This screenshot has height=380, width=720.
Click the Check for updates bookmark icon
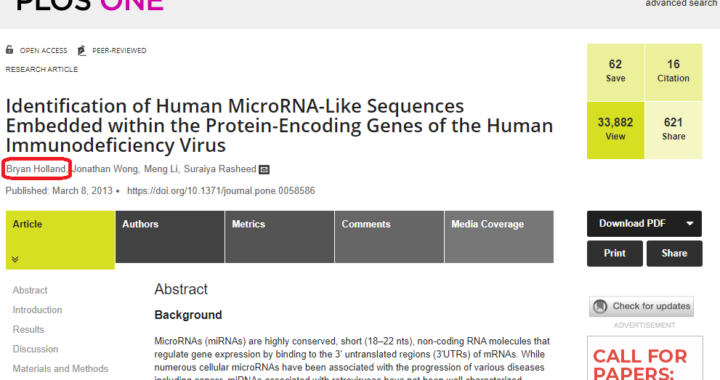[600, 306]
